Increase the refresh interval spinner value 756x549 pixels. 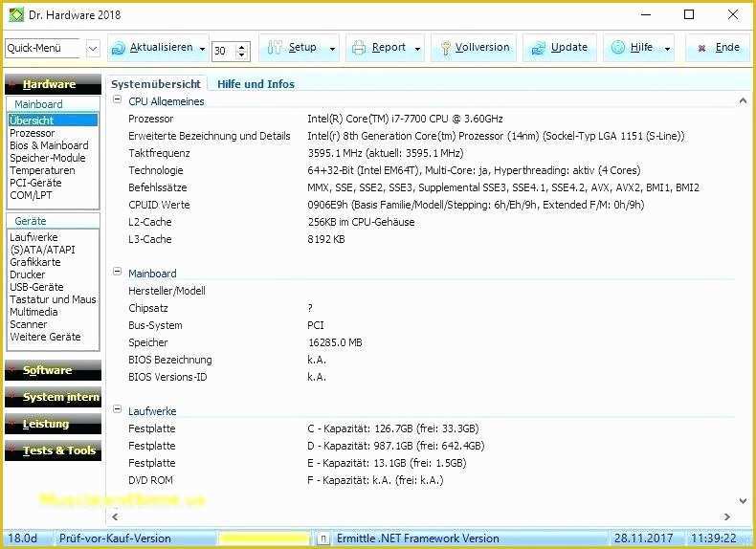(x=242, y=47)
